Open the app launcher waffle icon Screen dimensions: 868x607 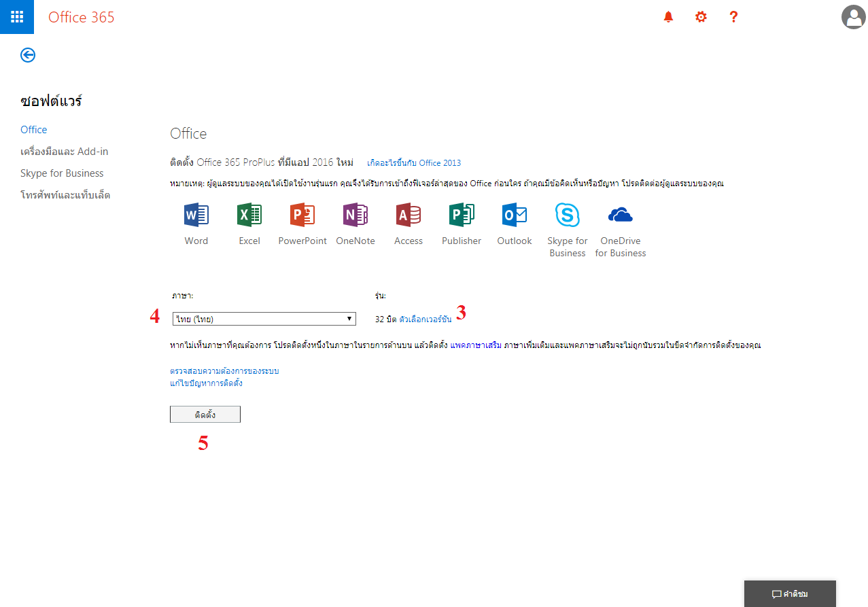click(x=17, y=17)
